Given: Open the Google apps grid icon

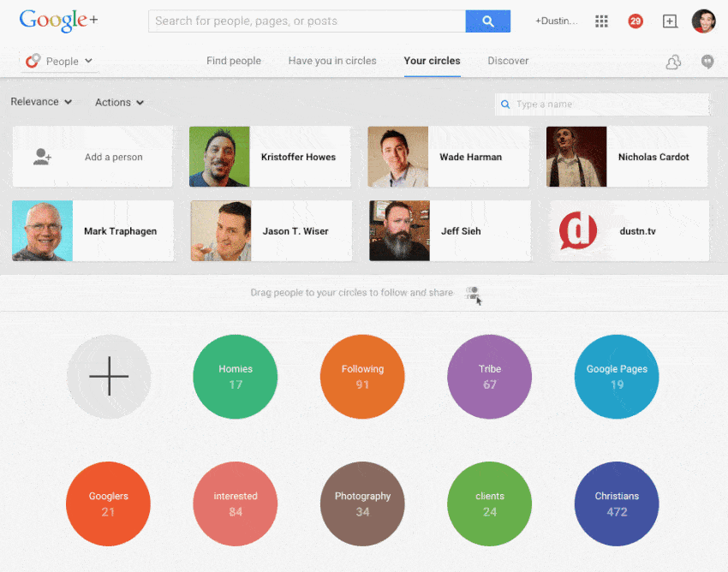Looking at the screenshot, I should click(601, 21).
